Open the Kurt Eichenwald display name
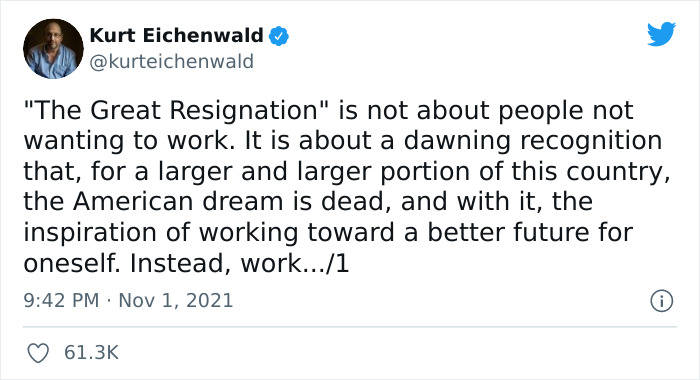 point(177,36)
